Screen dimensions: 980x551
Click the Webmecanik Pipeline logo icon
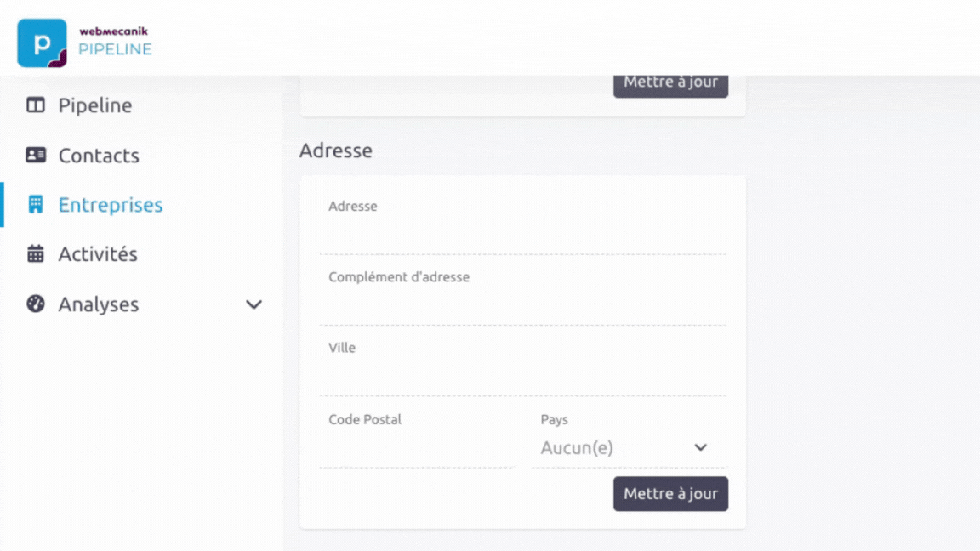click(42, 43)
